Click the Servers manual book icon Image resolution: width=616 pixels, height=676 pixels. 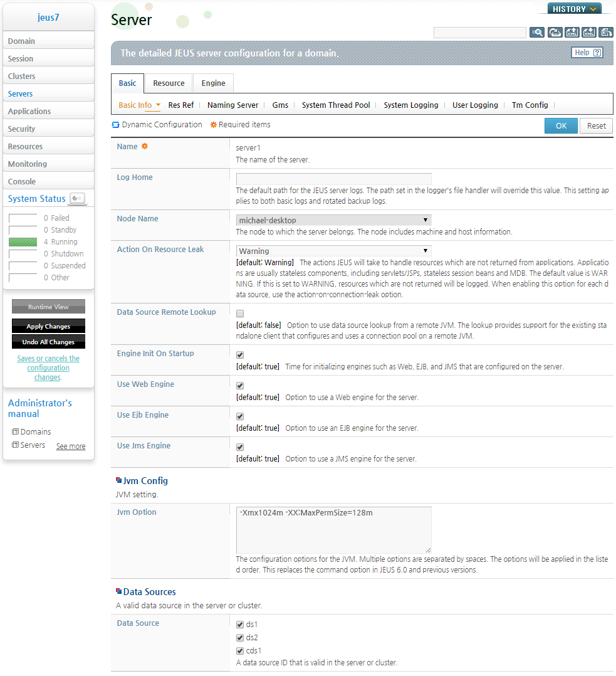pos(15,445)
